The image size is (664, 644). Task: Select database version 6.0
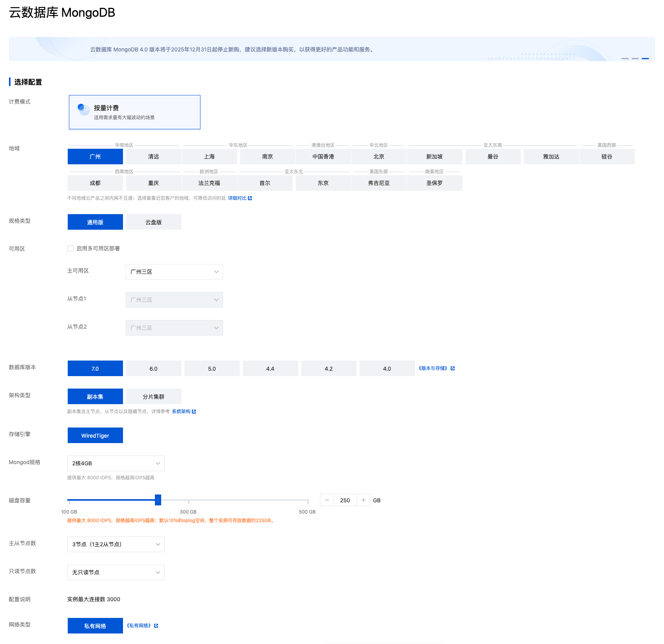click(x=154, y=368)
